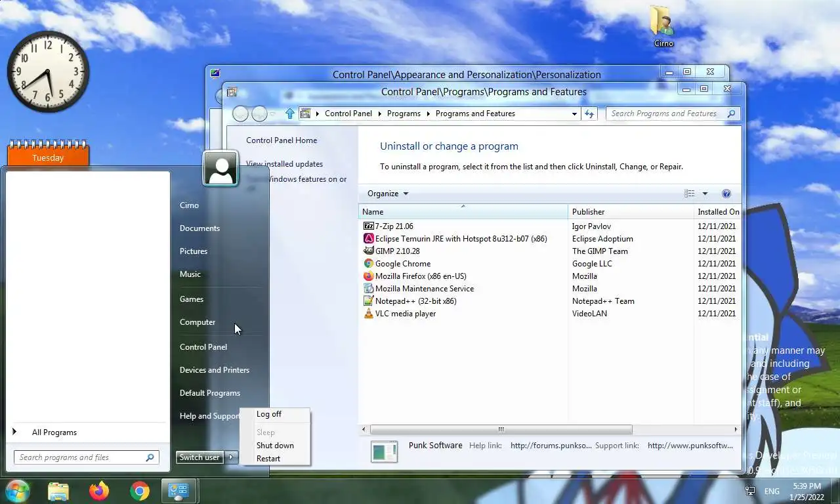Image resolution: width=840 pixels, height=504 pixels.
Task: Click the GIMP 2.10.28 program icon
Action: 368,251
